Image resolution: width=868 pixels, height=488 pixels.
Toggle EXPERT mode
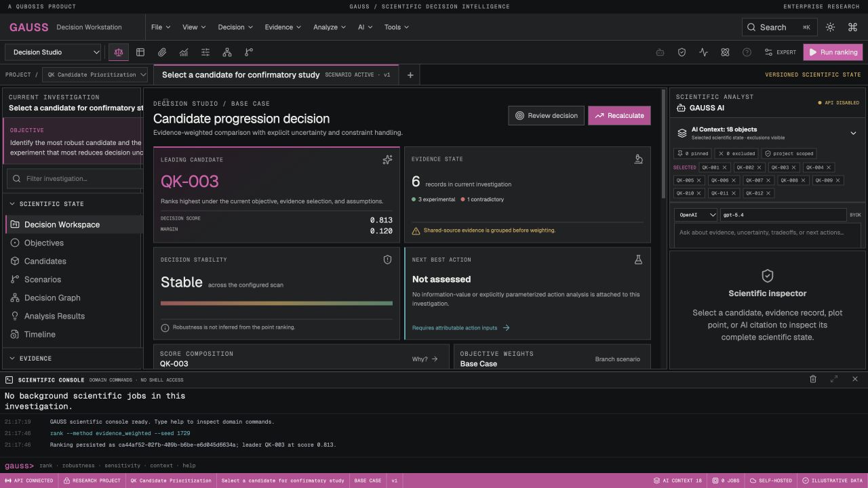tap(781, 52)
